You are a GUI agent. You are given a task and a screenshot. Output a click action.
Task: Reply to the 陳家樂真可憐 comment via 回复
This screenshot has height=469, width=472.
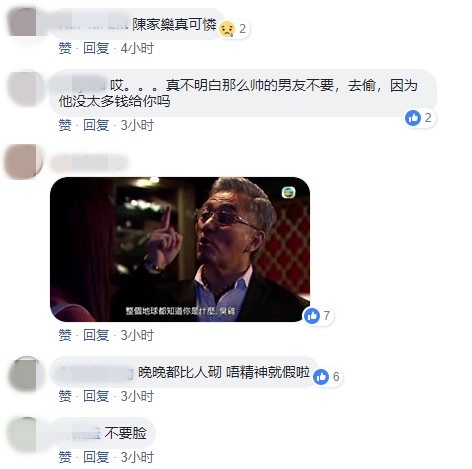[96, 48]
